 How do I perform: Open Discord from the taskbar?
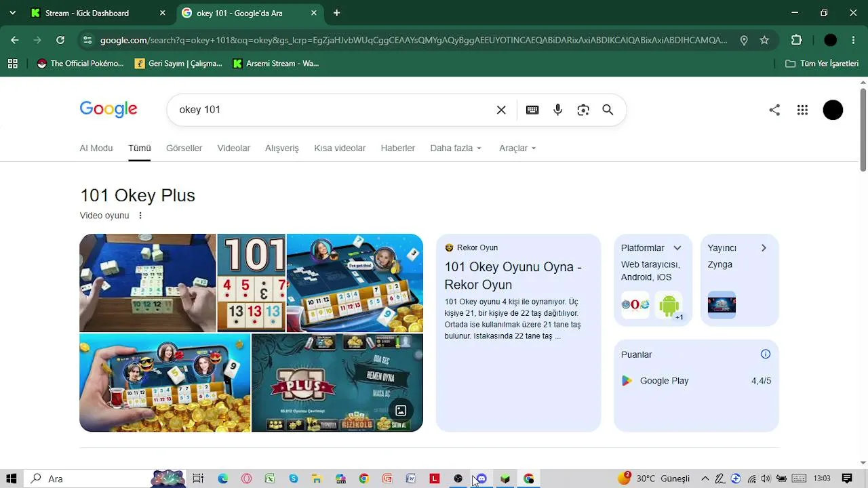[x=481, y=479]
